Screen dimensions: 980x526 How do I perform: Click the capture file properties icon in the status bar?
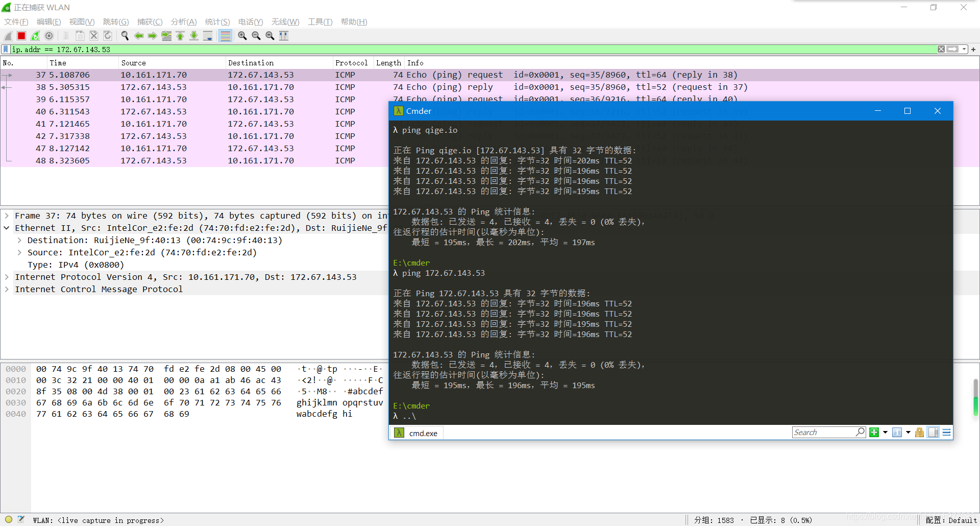click(x=21, y=519)
